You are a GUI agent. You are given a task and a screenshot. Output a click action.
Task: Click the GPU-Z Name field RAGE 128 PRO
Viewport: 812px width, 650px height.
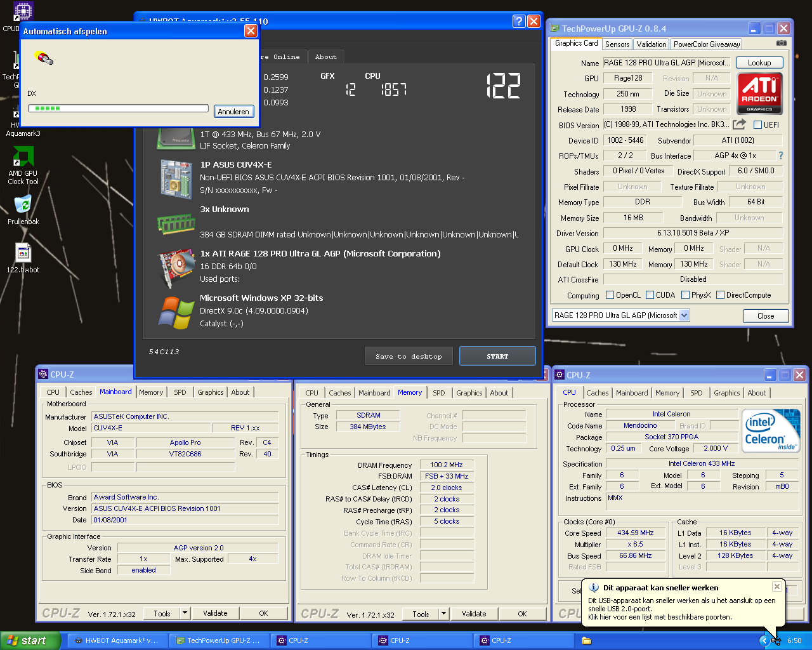[667, 63]
